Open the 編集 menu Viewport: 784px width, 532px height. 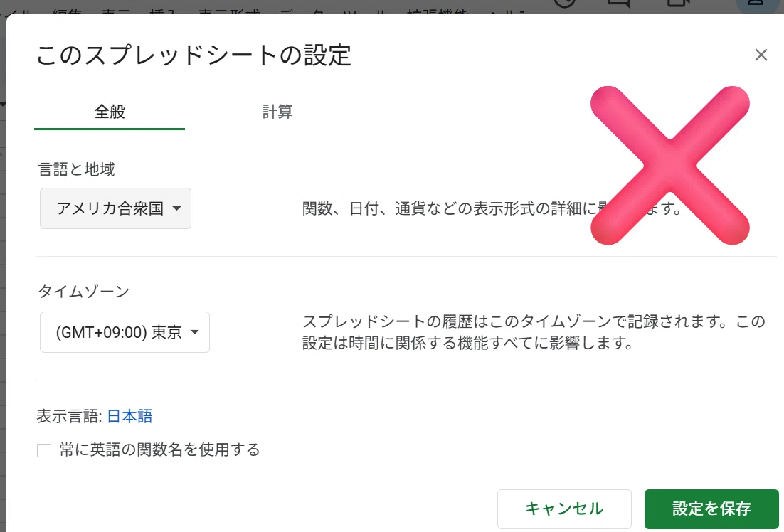[x=67, y=11]
